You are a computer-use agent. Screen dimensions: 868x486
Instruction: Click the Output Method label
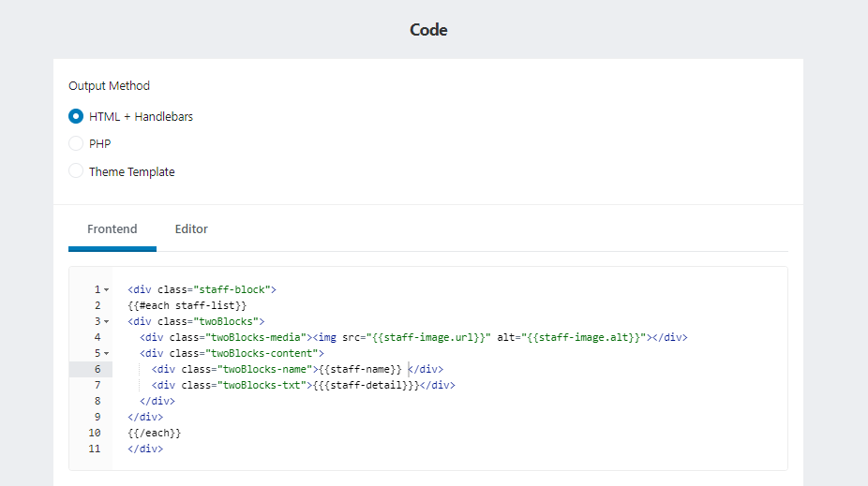(109, 86)
